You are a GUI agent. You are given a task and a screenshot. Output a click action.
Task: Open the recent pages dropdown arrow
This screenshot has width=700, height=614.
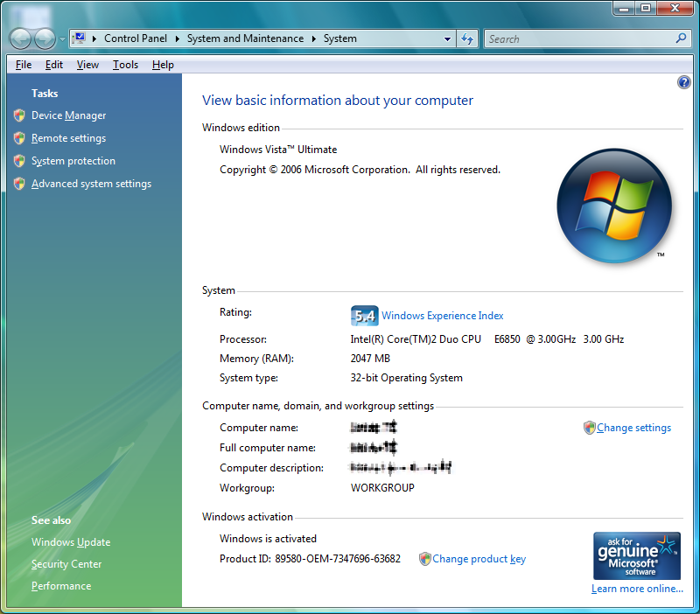[x=62, y=39]
